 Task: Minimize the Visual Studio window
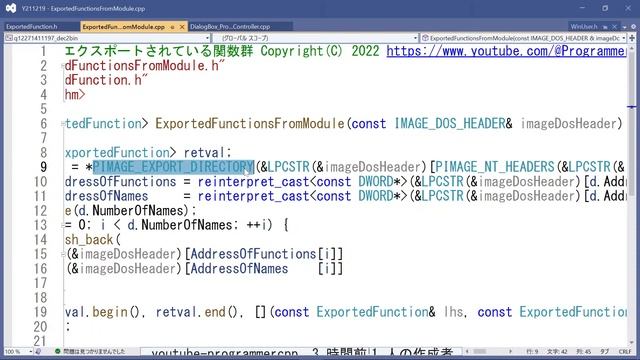tap(582, 8)
